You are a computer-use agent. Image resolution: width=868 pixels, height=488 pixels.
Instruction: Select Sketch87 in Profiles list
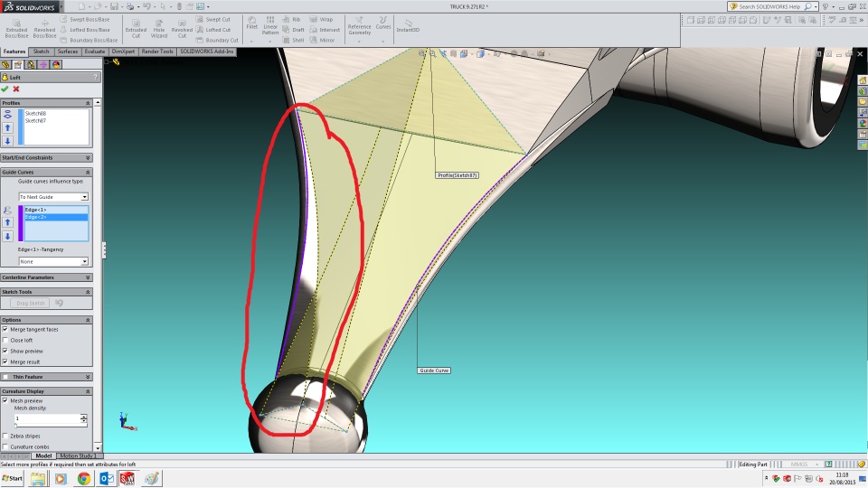35,120
